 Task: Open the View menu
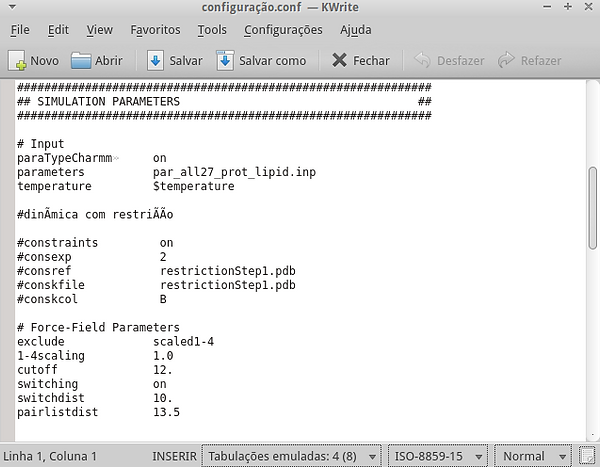pyautogui.click(x=99, y=30)
